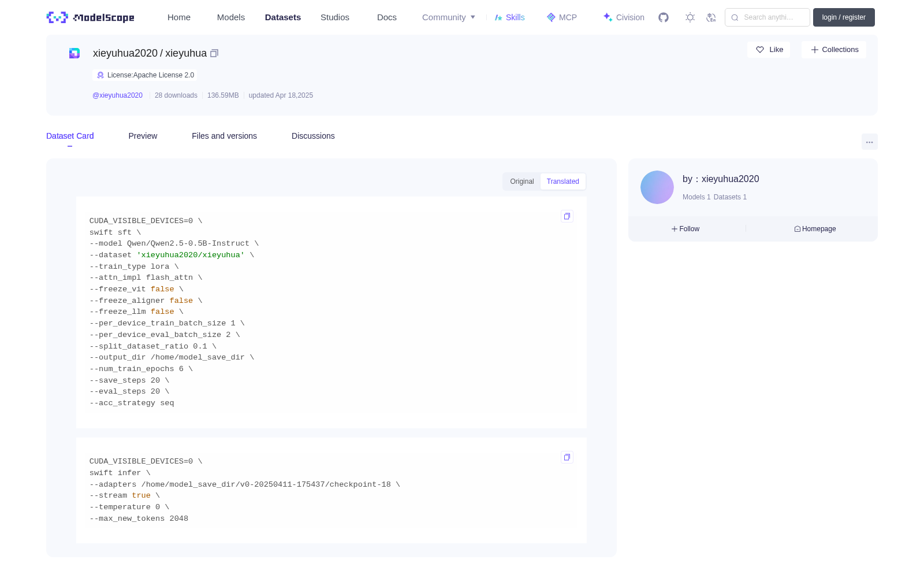Image resolution: width=924 pixels, height=578 pixels.
Task: Click the login / register button
Action: click(x=844, y=17)
